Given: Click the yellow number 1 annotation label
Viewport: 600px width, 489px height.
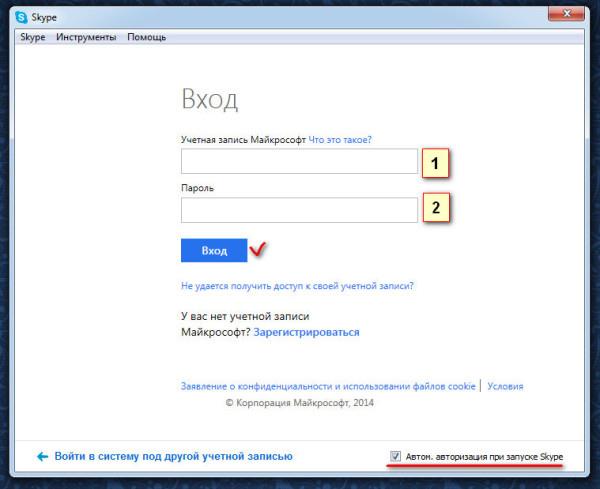Looking at the screenshot, I should 436,162.
